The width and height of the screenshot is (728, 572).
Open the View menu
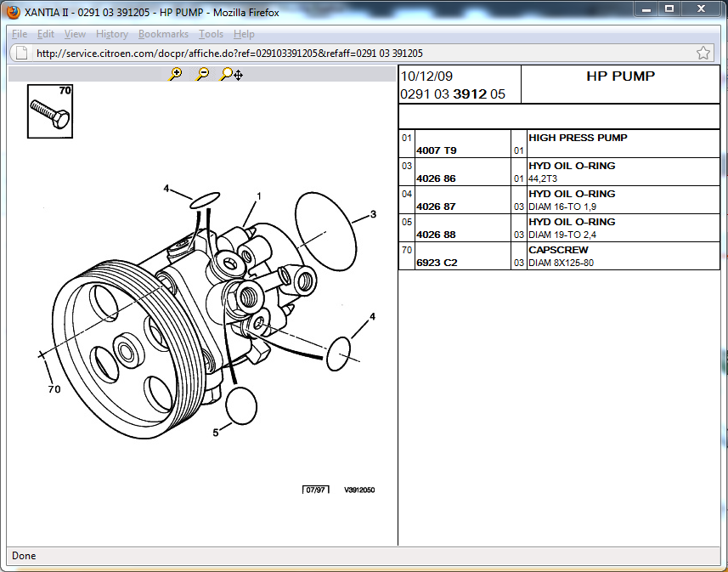(75, 34)
